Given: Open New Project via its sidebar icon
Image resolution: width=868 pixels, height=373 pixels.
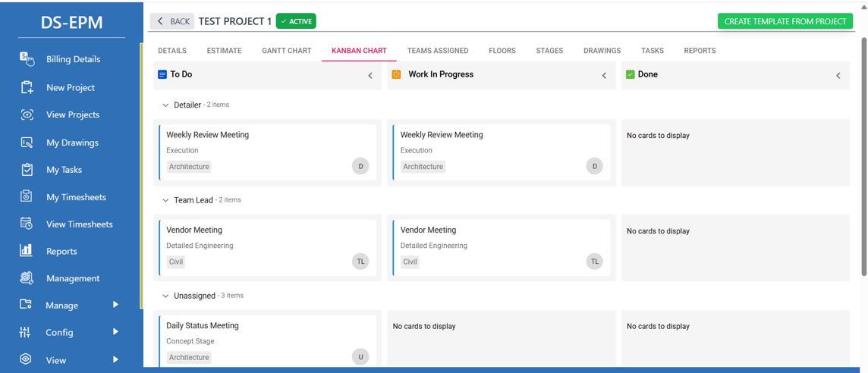Looking at the screenshot, I should coord(27,87).
